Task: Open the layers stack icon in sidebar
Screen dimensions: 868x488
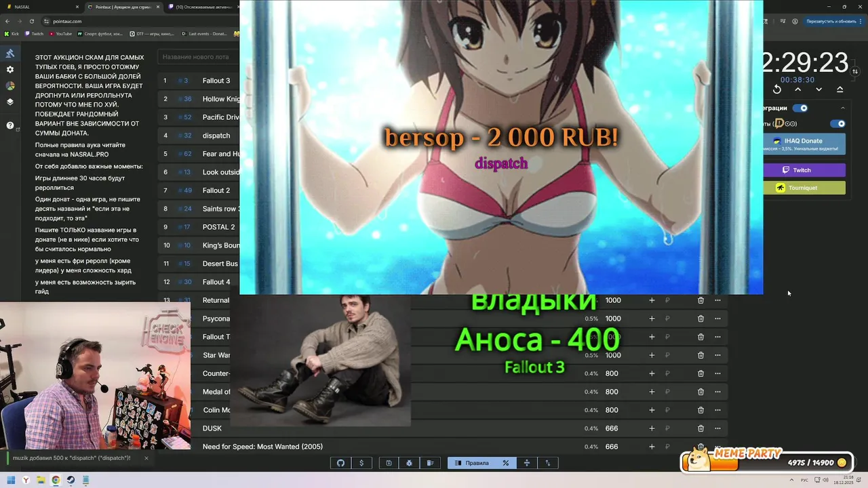Action: coord(10,102)
